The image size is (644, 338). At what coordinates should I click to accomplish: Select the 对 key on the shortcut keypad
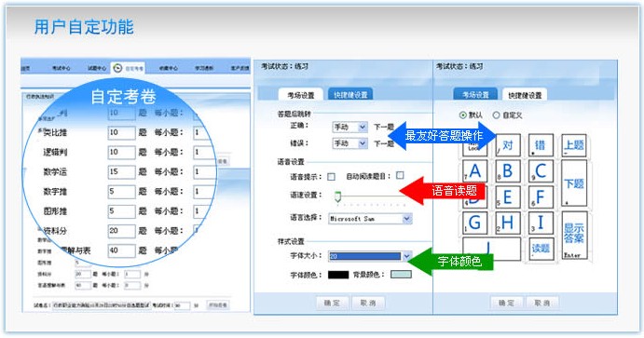pyautogui.click(x=508, y=145)
